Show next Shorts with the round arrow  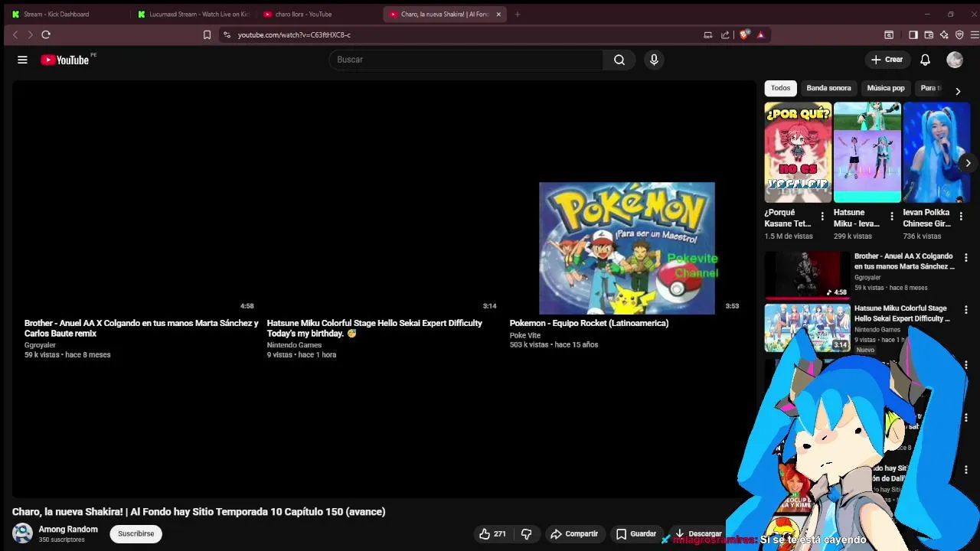[x=968, y=163]
